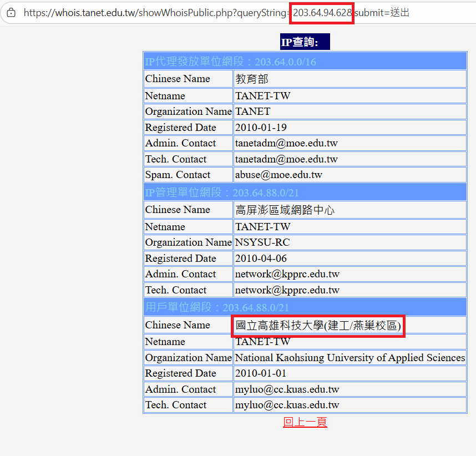
Task: Click the 回上一頁 back link
Action: [x=305, y=422]
